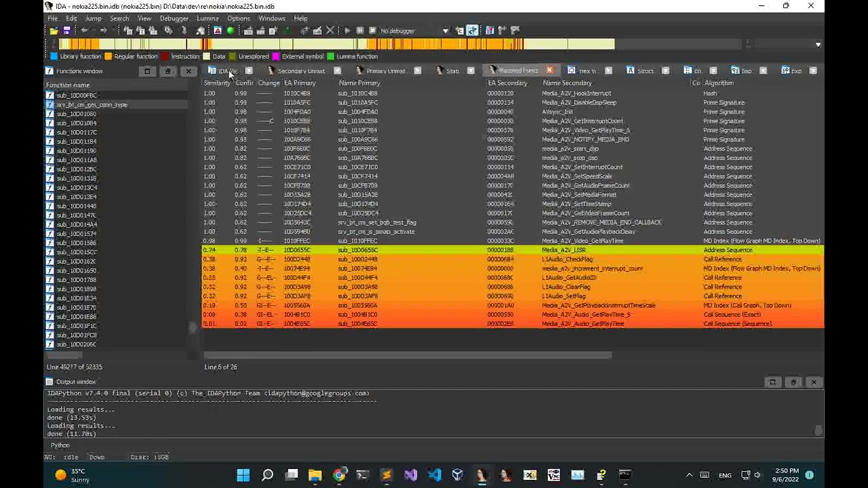The width and height of the screenshot is (868, 488).
Task: Click the Regular function legend color swatch
Action: [108, 56]
